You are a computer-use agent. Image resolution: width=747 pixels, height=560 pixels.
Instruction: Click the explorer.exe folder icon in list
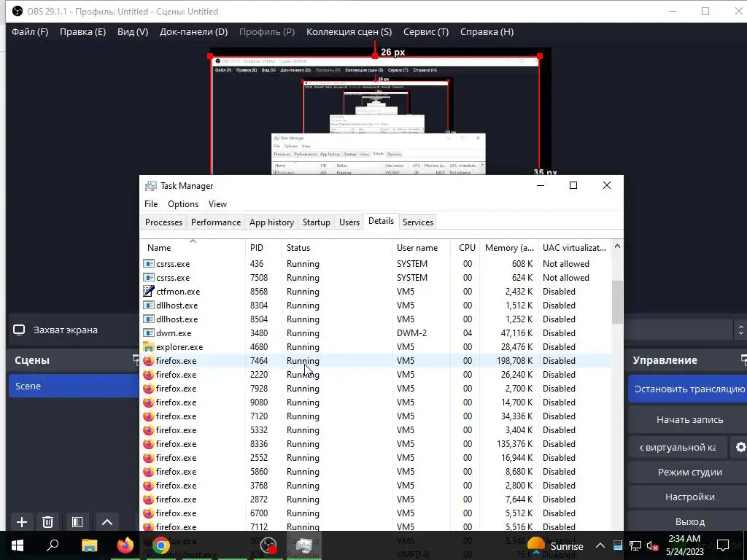click(x=149, y=346)
